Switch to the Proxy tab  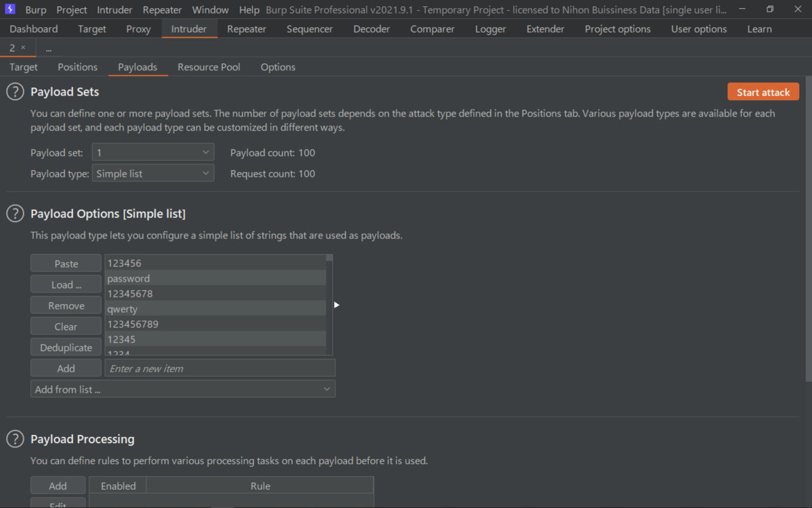139,29
